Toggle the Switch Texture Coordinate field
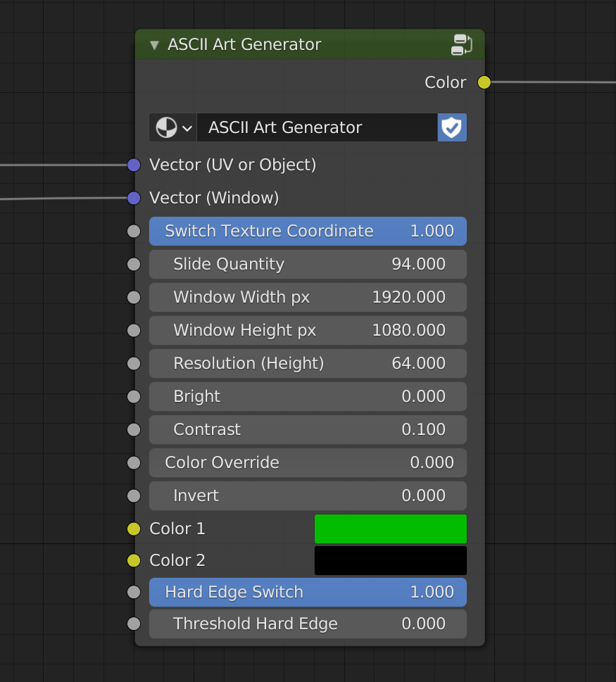 click(308, 231)
